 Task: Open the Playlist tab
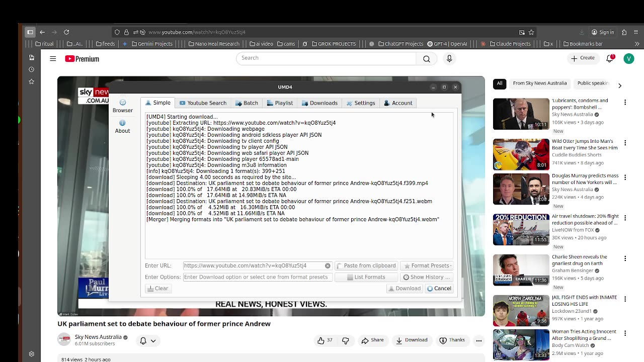280,103
